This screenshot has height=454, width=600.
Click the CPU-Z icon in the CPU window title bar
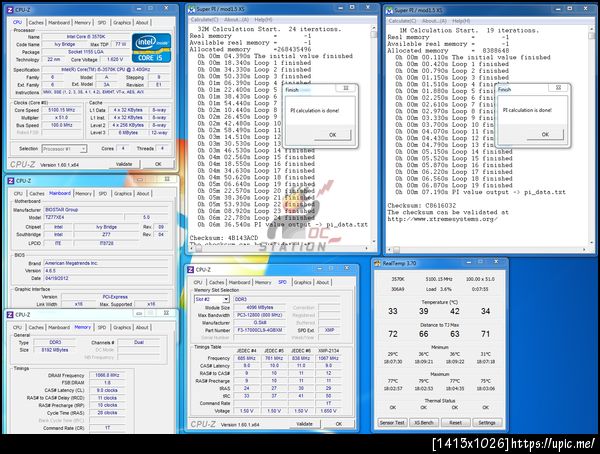pos(10,10)
